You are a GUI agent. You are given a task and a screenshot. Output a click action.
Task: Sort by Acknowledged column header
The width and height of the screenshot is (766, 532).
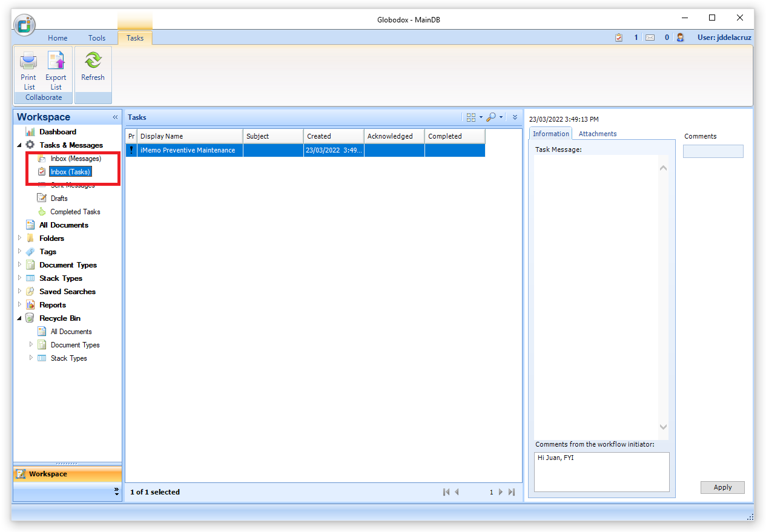click(x=394, y=136)
